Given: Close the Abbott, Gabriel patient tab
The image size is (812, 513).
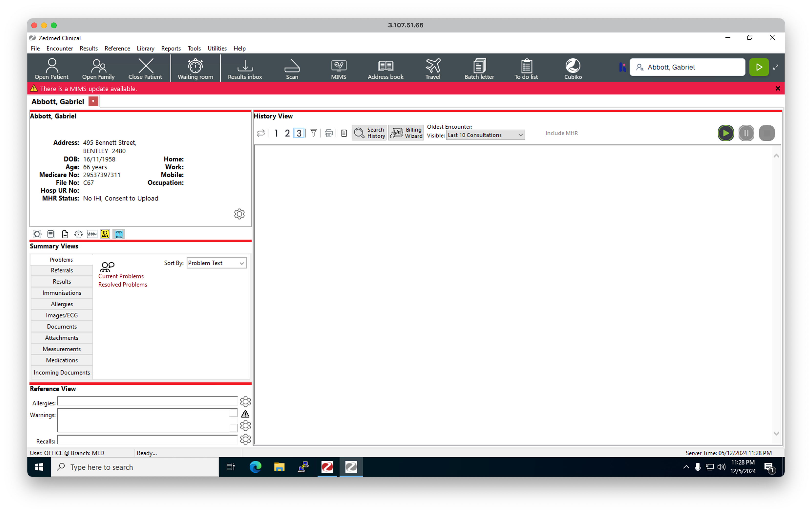Looking at the screenshot, I should coord(93,101).
